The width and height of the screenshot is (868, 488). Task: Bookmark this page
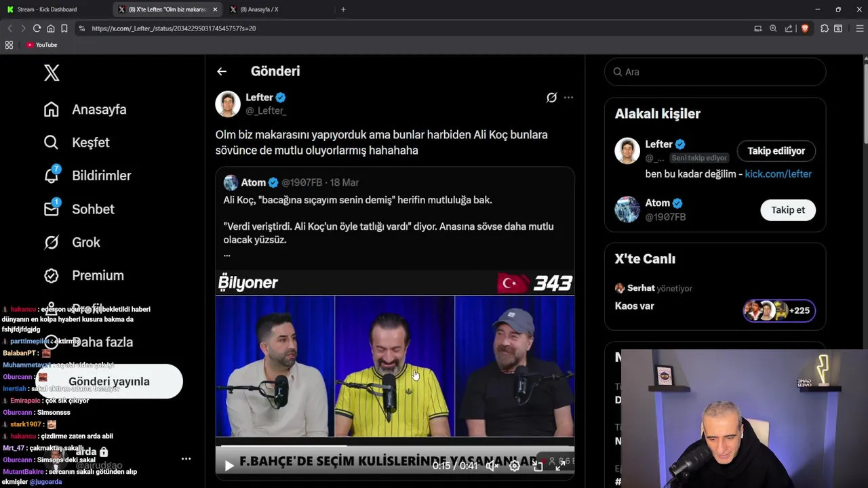pyautogui.click(x=64, y=28)
